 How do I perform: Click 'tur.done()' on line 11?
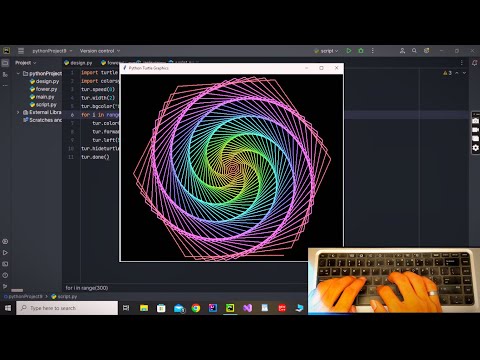tap(95, 157)
